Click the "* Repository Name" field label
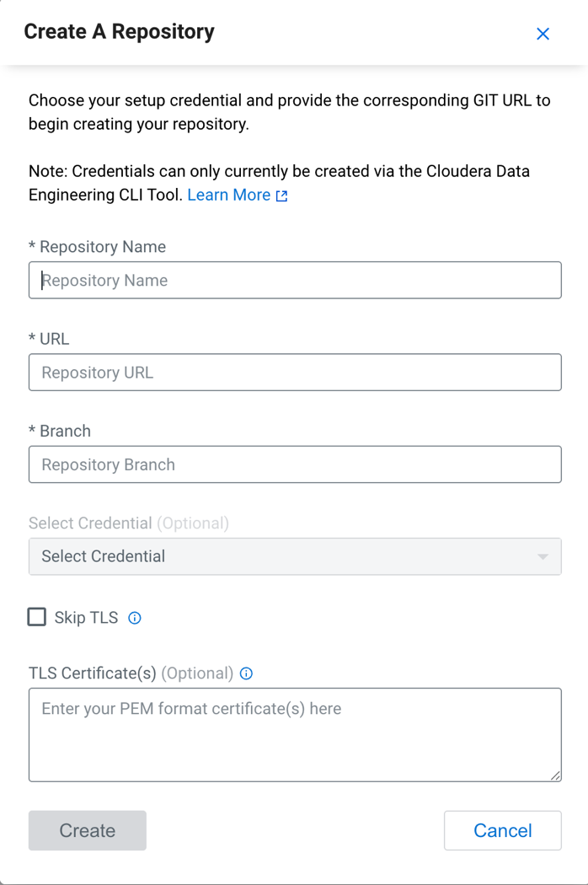Viewport: 588px width, 885px height. click(98, 247)
